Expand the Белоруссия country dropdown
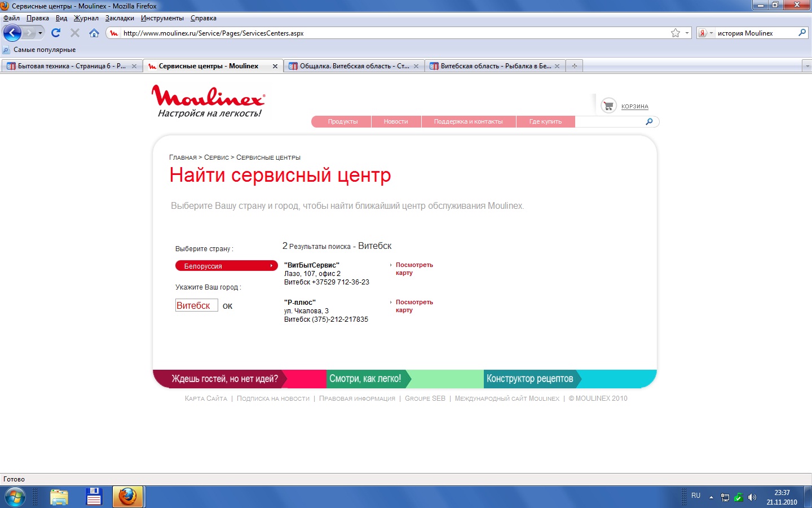Image resolution: width=812 pixels, height=508 pixels. [226, 266]
